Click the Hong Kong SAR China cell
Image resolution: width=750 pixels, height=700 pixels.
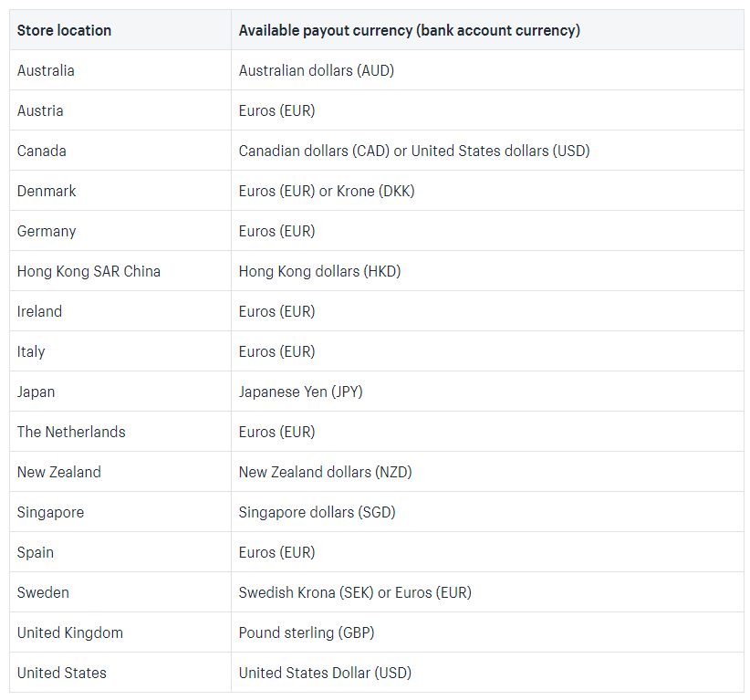point(89,271)
